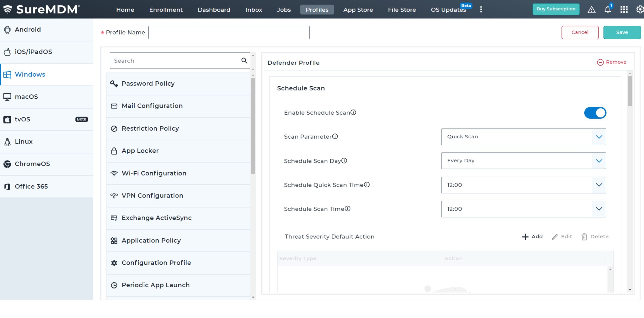
Task: Click the Restriction Policy icon
Action: click(114, 129)
